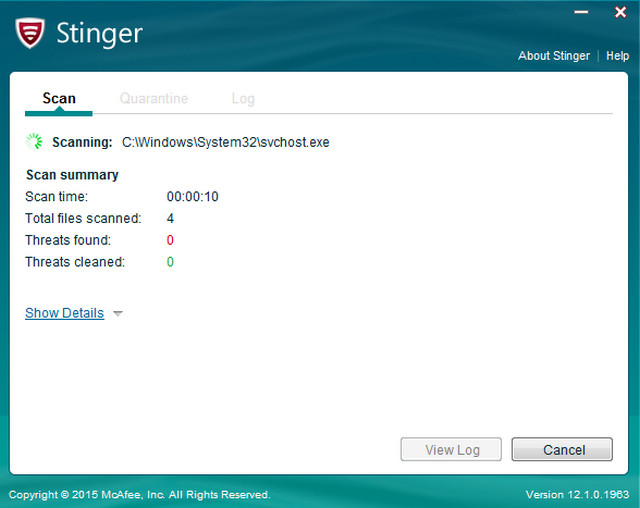Click the Total files scanned: label
Image resolution: width=640 pixels, height=508 pixels.
tap(83, 218)
